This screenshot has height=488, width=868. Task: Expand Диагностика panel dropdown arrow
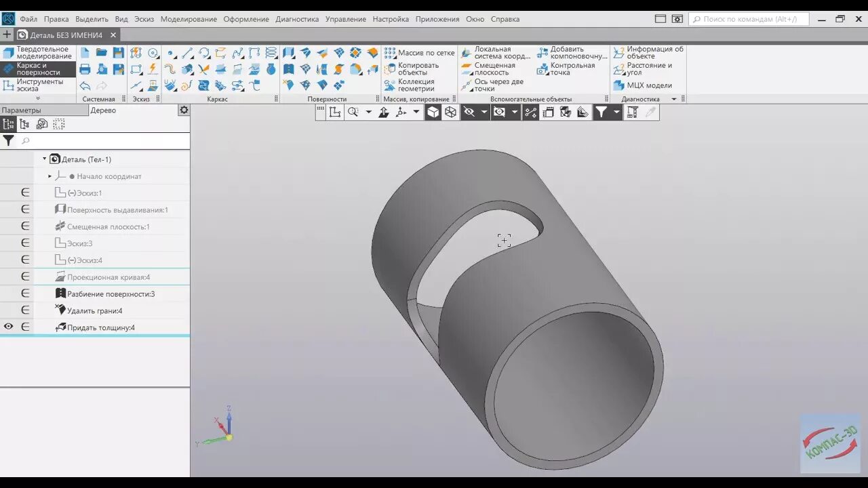(x=674, y=99)
